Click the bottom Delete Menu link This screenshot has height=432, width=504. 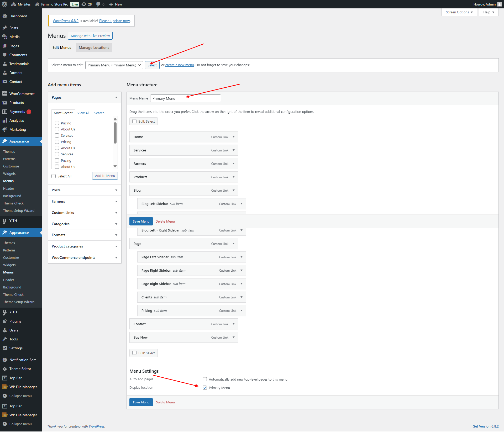(165, 402)
